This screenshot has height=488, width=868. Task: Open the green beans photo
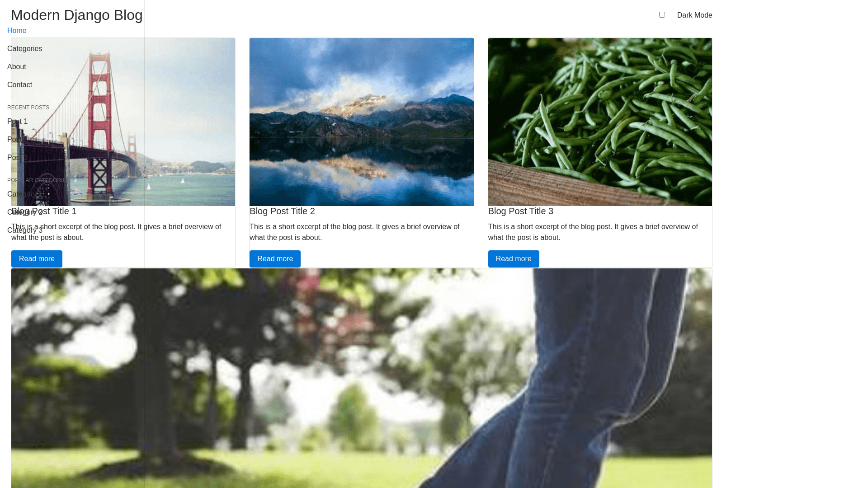[x=600, y=122]
